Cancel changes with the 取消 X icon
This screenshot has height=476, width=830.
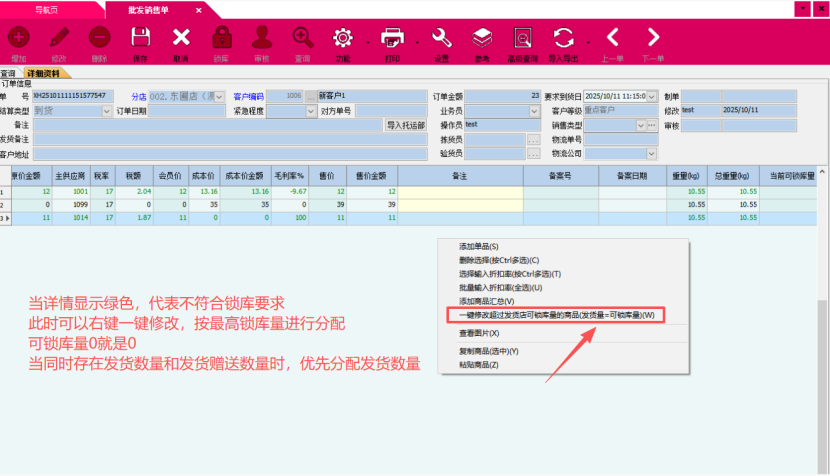(181, 38)
